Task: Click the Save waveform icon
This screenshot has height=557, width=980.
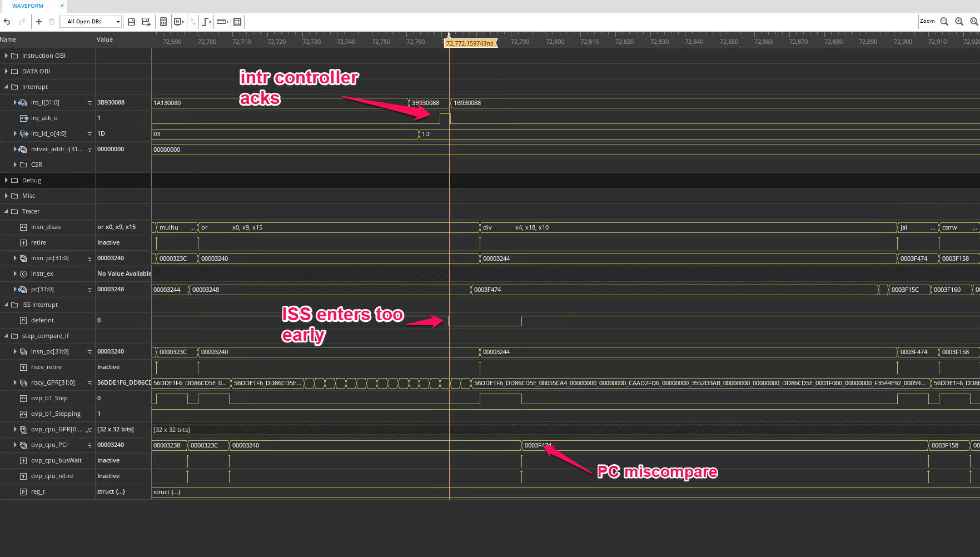Action: [131, 22]
